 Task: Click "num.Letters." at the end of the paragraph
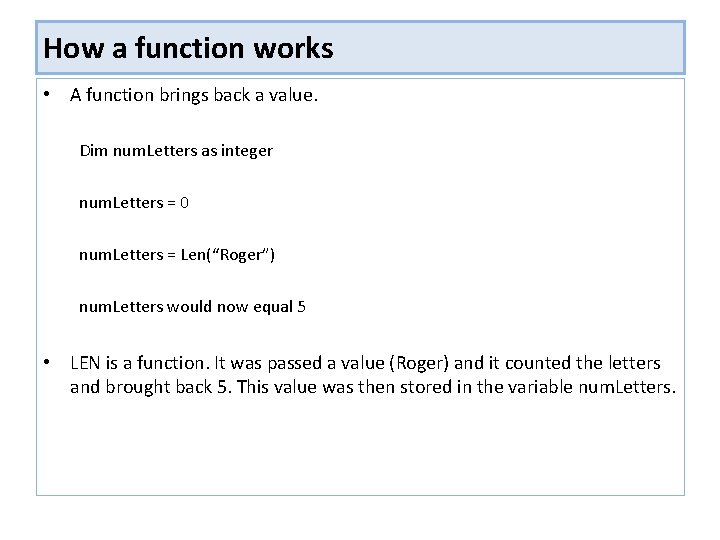627,387
